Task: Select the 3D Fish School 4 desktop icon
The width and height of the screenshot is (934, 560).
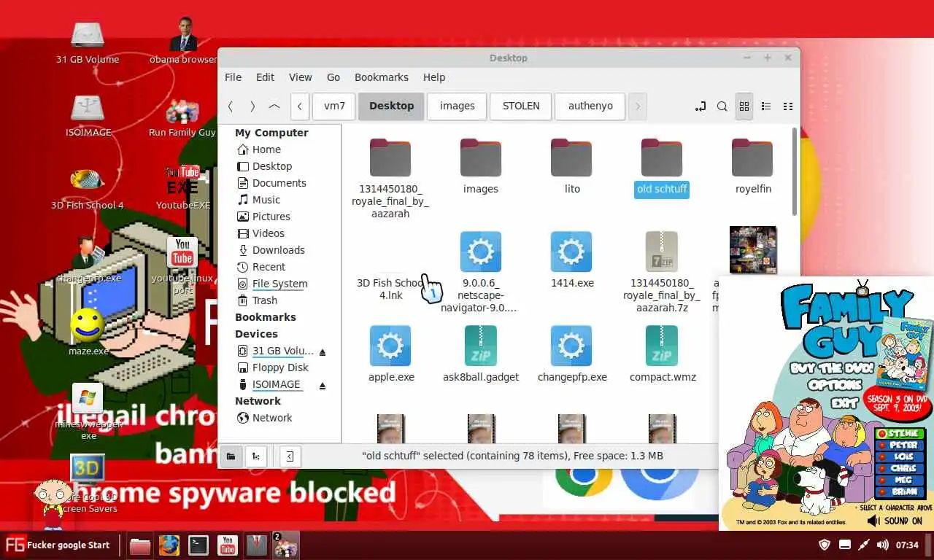Action: 88,180
